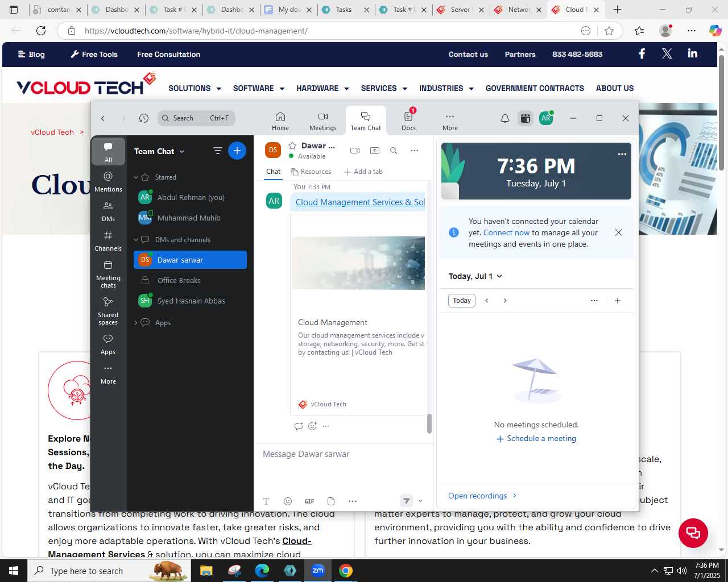Click the blue new chat plus button
Screen dimensions: 728x582
[x=237, y=151]
